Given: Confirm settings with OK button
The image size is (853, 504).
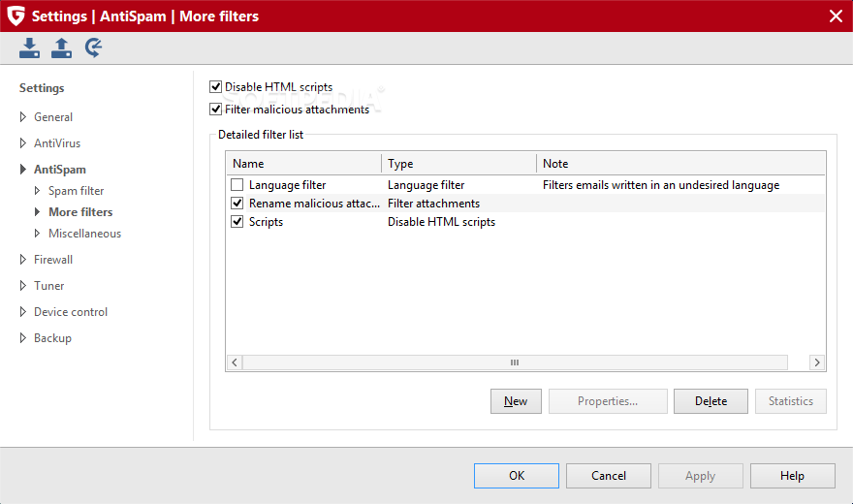Looking at the screenshot, I should [x=517, y=476].
